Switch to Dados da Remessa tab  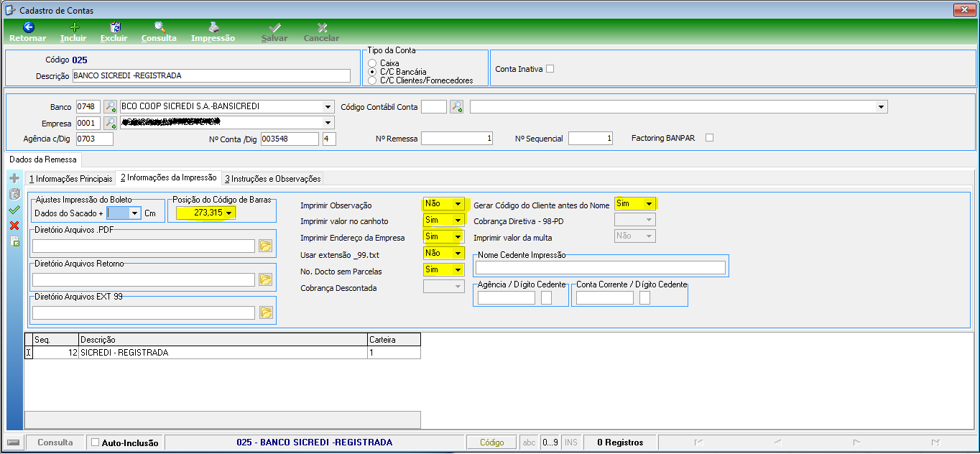(x=43, y=159)
